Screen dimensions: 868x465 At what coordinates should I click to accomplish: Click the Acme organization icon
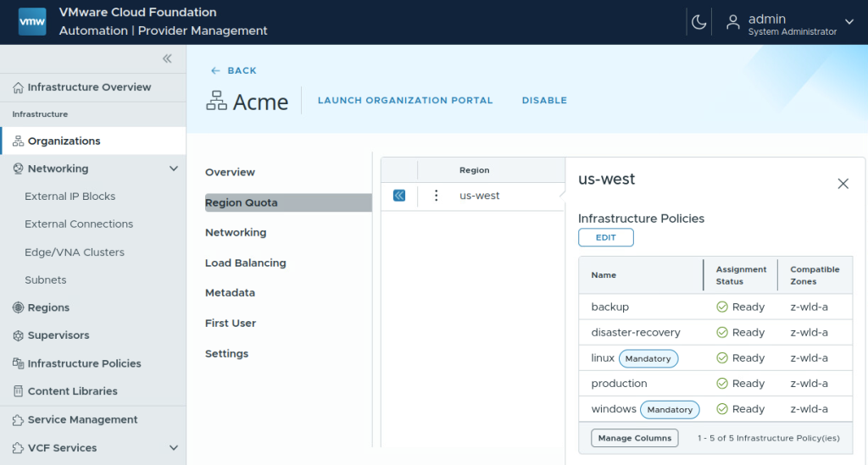(x=216, y=101)
